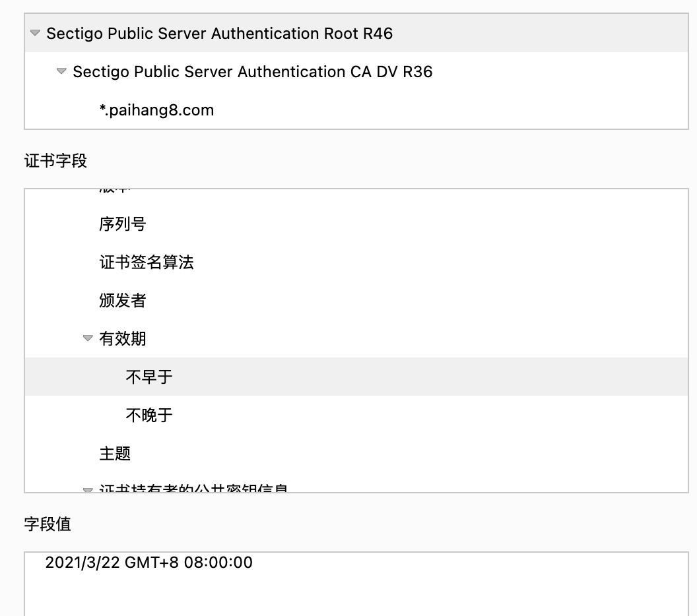Select Sectigo Public Server Authentication Root R46 certificate

tap(219, 34)
